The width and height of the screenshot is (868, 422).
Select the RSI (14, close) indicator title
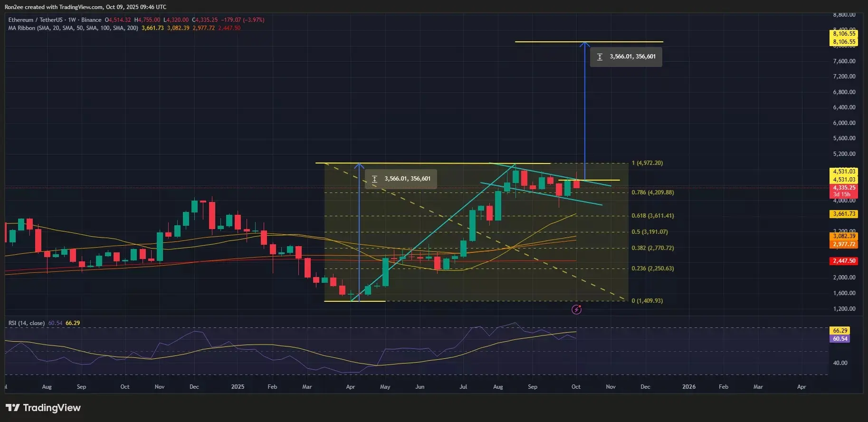point(27,323)
